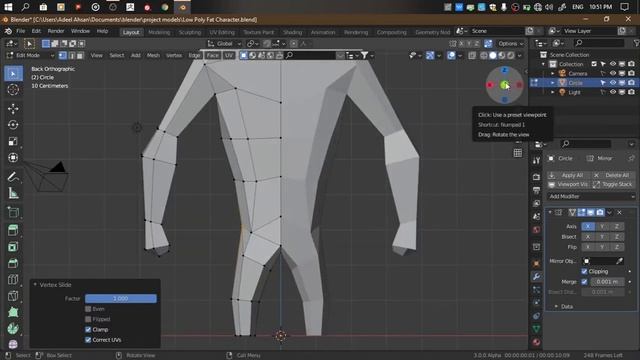Open the Render menu

(56, 31)
